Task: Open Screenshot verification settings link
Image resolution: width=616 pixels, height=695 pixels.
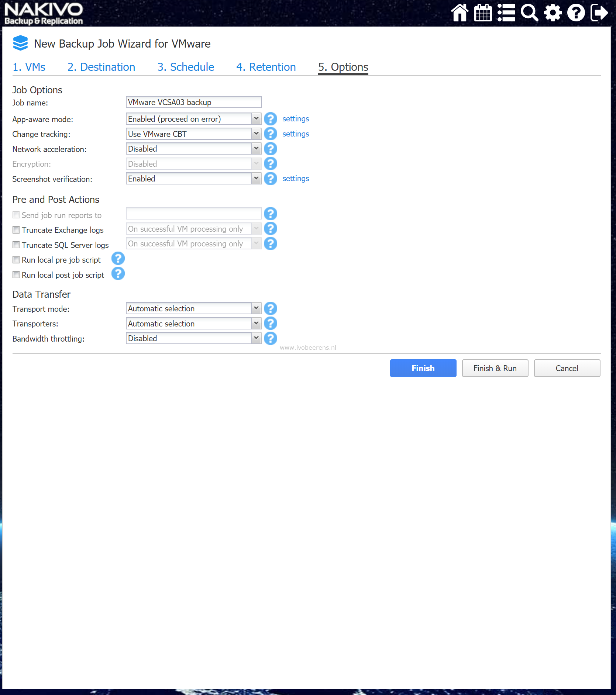Action: point(296,179)
